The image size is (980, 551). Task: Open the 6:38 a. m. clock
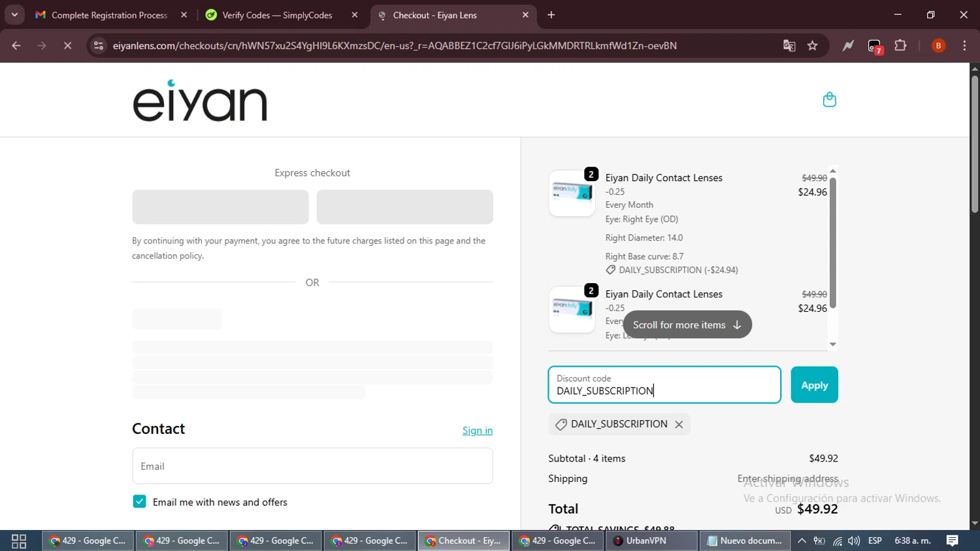point(913,541)
